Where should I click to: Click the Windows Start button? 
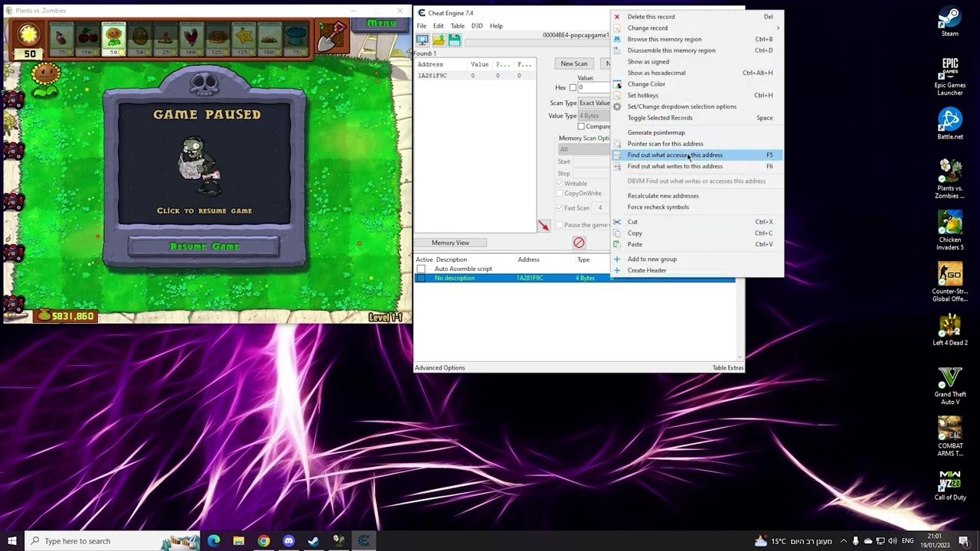(x=11, y=541)
